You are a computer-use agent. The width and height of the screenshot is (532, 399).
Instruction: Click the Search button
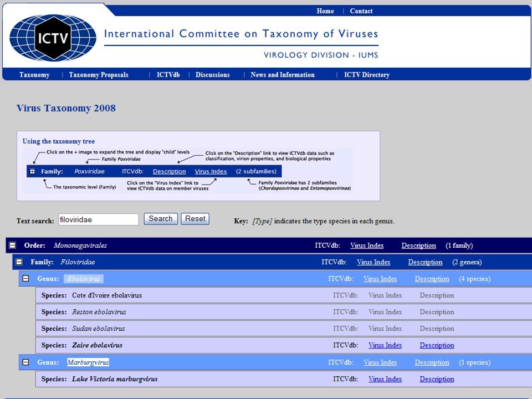pyautogui.click(x=161, y=219)
